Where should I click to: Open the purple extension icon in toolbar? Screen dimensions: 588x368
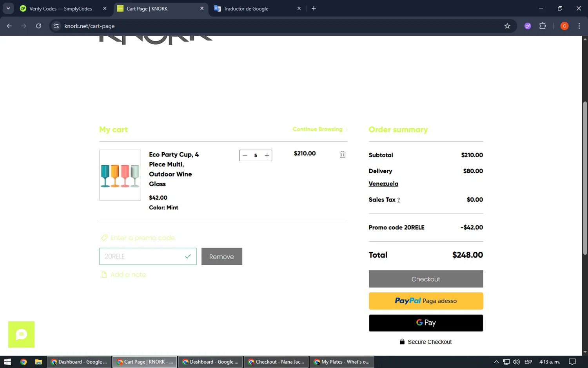pos(528,26)
